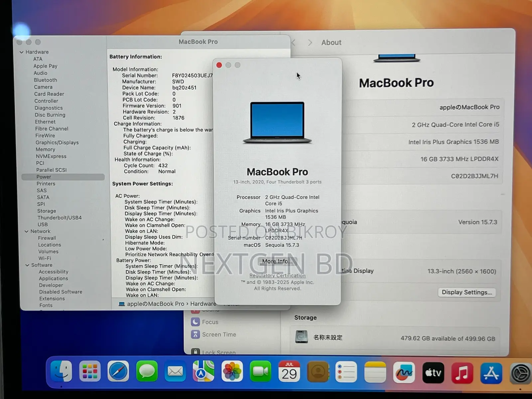Select NVMExpress in Hardware list
Image resolution: width=532 pixels, height=399 pixels.
[x=51, y=156]
